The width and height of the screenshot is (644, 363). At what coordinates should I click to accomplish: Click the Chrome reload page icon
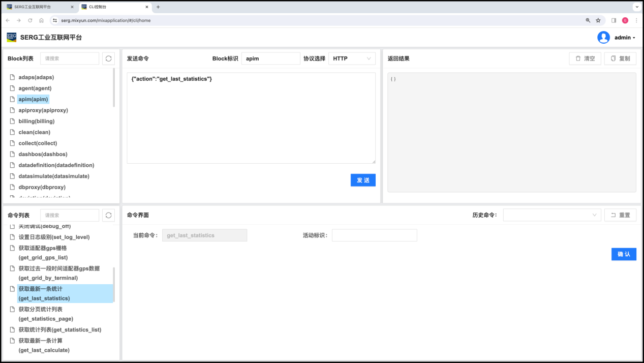point(30,20)
